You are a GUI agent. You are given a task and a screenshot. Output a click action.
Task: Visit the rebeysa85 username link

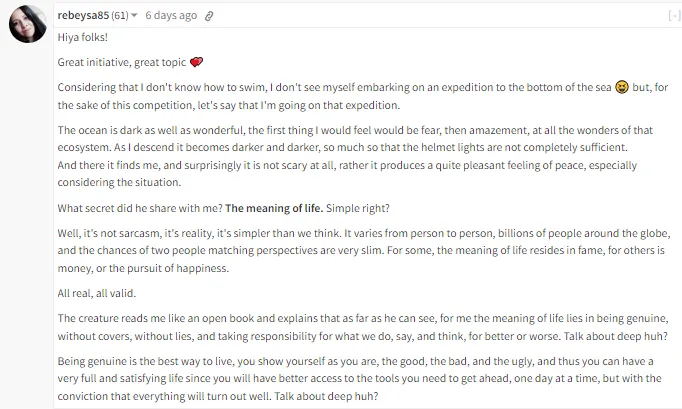pyautogui.click(x=83, y=15)
